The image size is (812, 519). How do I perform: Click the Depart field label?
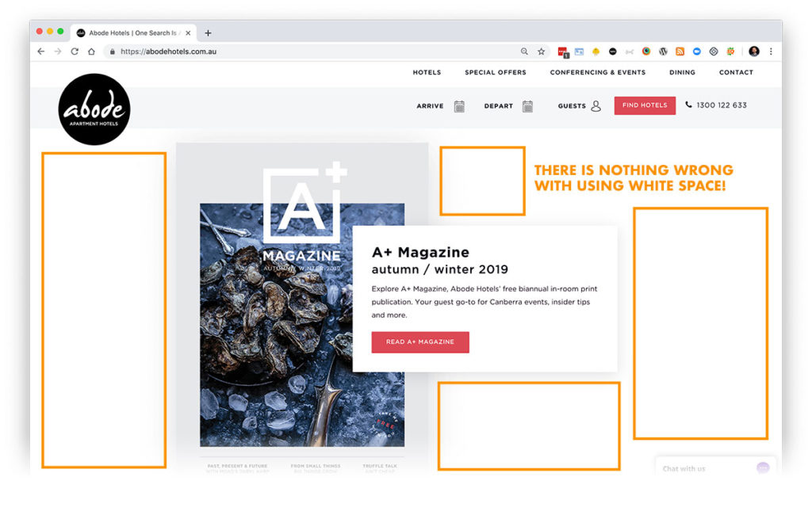(498, 106)
